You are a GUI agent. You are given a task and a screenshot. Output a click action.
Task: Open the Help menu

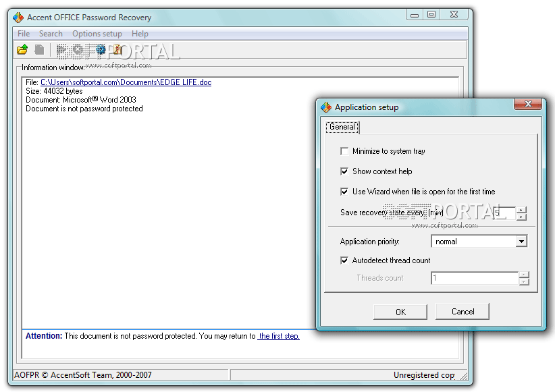click(x=140, y=34)
